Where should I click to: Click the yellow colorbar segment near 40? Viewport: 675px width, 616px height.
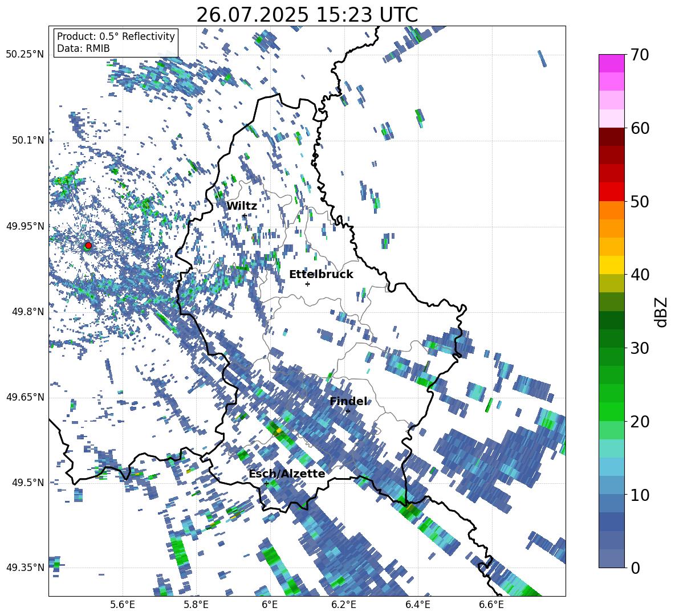pyautogui.click(x=611, y=265)
